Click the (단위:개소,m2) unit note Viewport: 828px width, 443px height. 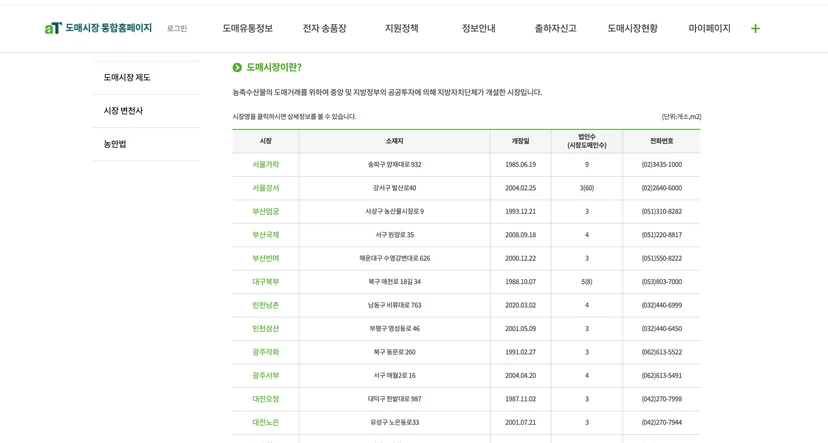pos(681,117)
